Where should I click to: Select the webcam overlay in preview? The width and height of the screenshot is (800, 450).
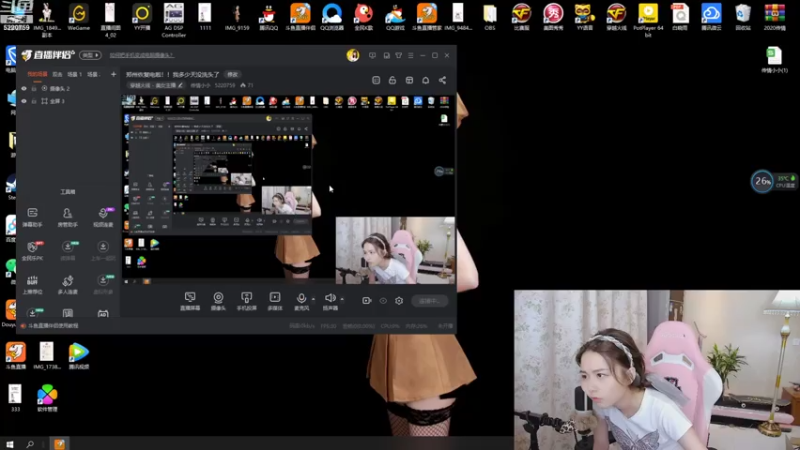pyautogui.click(x=395, y=250)
